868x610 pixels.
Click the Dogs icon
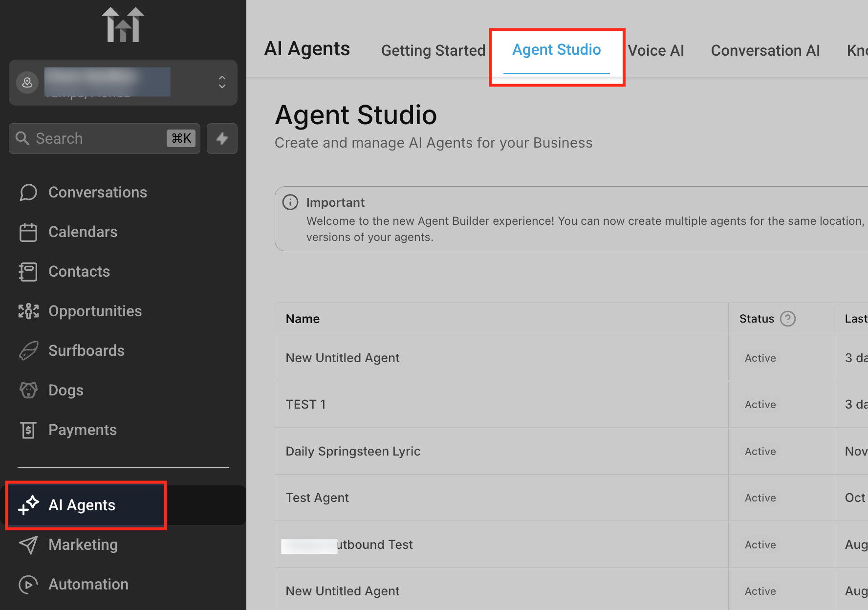(x=28, y=390)
